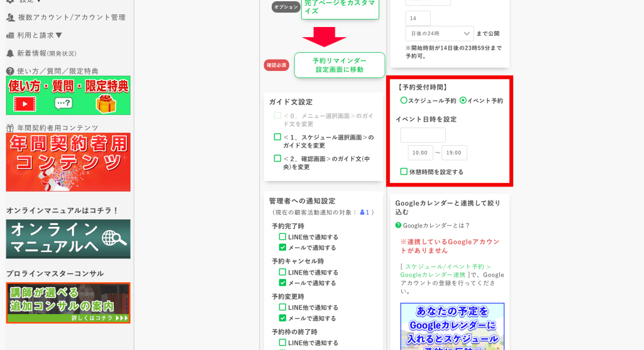
Task: Expand the 利用と請求 menu
Action: (40, 35)
